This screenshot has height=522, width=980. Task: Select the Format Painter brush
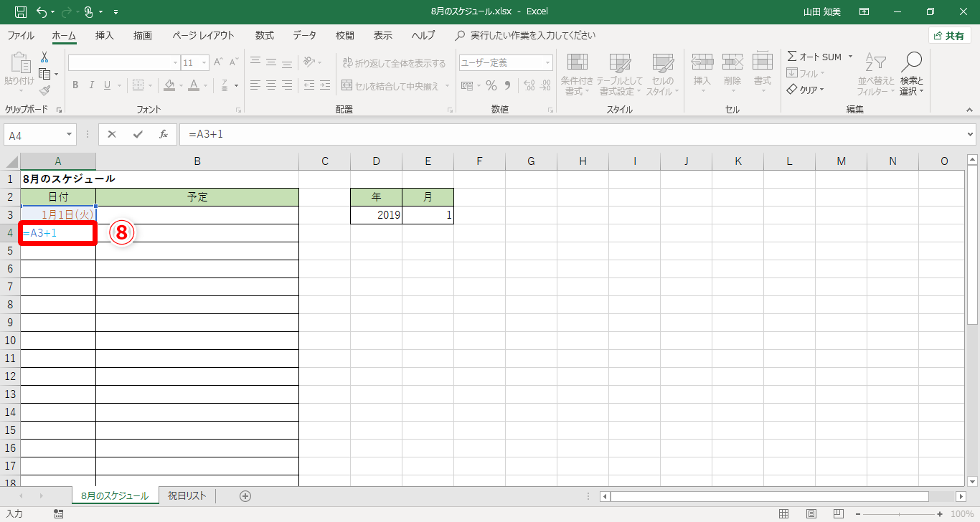tap(44, 90)
